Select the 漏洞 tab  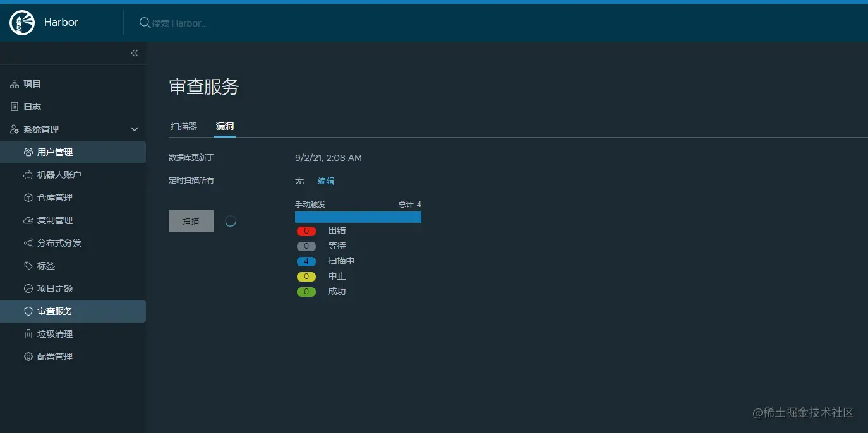click(x=225, y=126)
